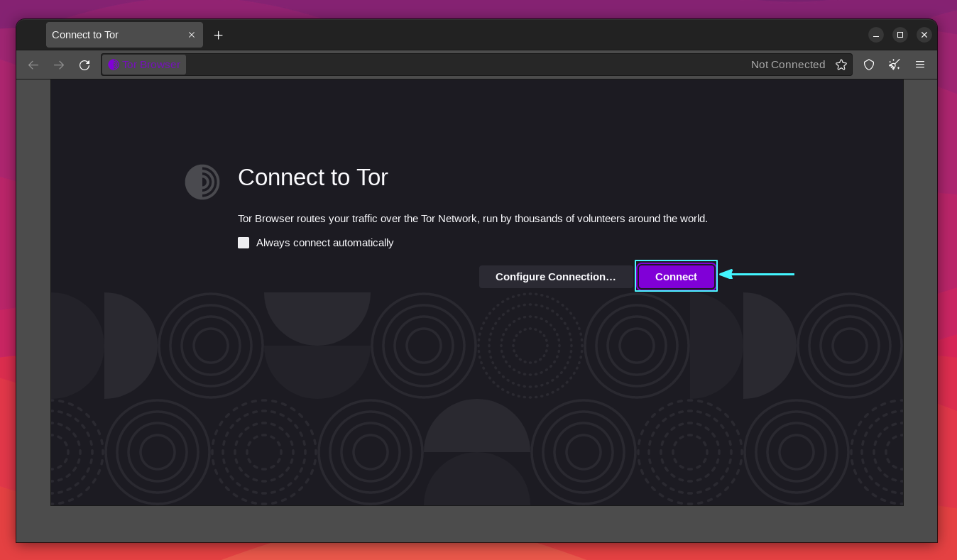Maximize the browser window
Image resolution: width=957 pixels, height=560 pixels.
(x=900, y=35)
